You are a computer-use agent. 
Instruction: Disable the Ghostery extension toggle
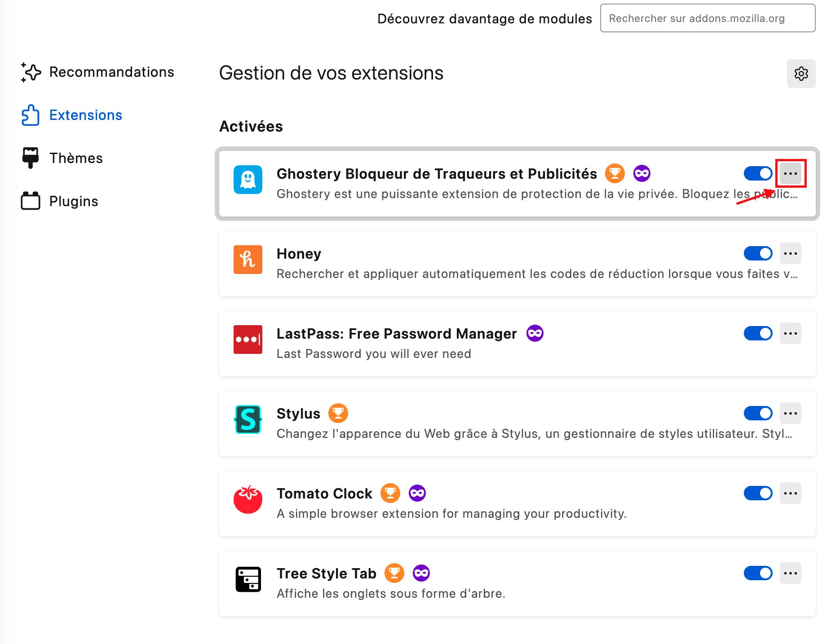pos(758,173)
